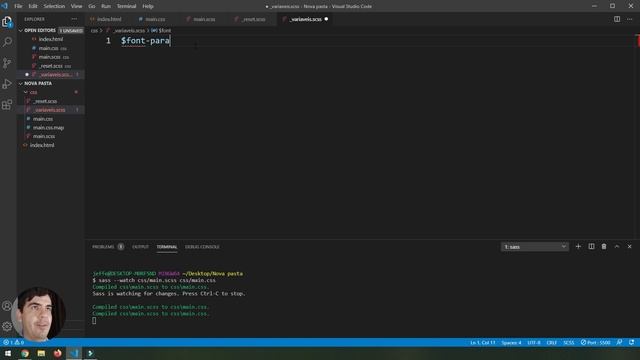Close the terminal panel
This screenshot has height=360, width=640.
(629, 247)
